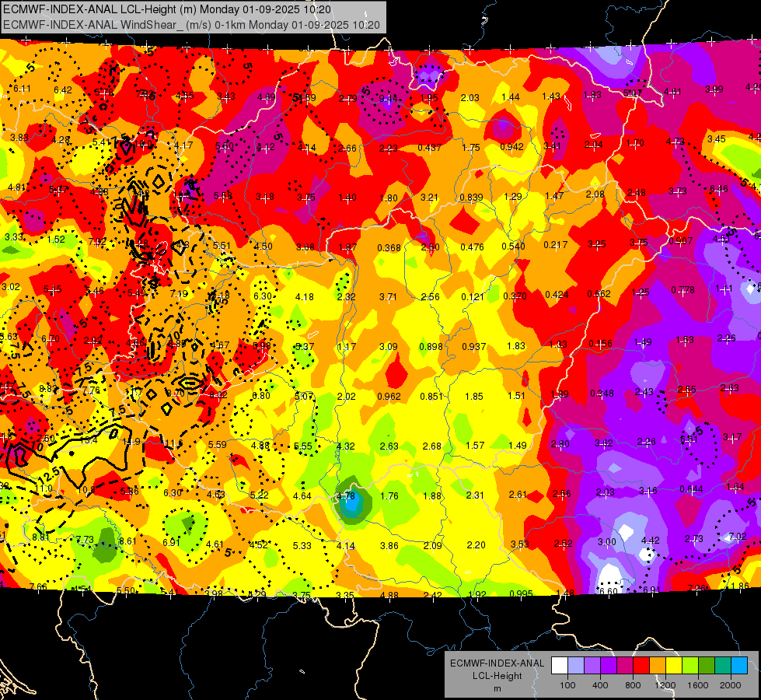
Task: Click the legend tick label 100
Action: point(567,685)
